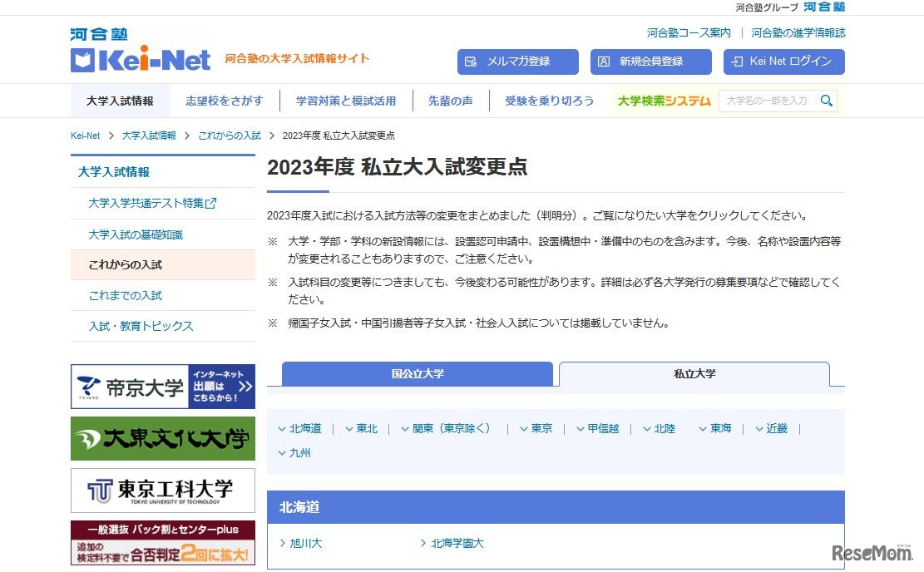Click the 帝京大学 banner advertisement
The height and width of the screenshot is (572, 924).
pos(162,386)
